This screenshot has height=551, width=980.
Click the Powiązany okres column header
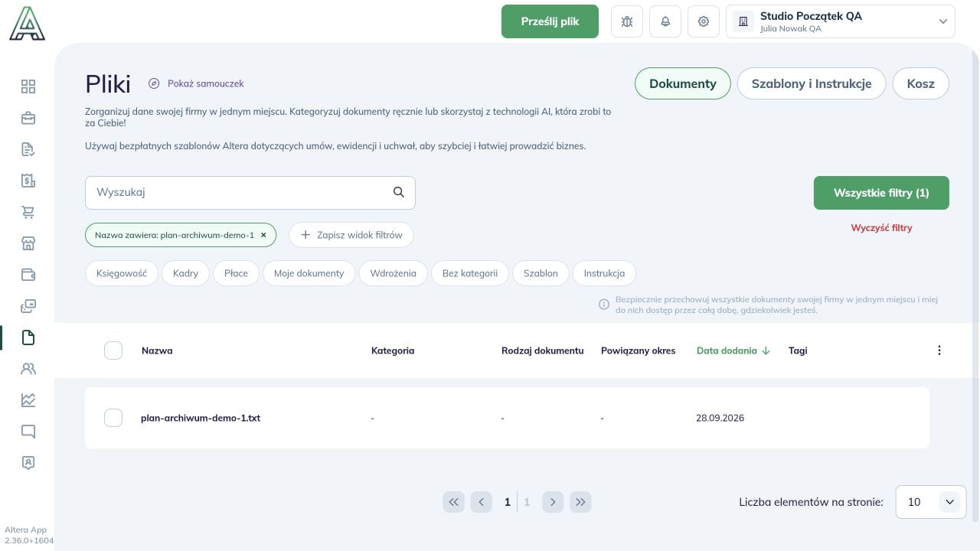pos(639,350)
